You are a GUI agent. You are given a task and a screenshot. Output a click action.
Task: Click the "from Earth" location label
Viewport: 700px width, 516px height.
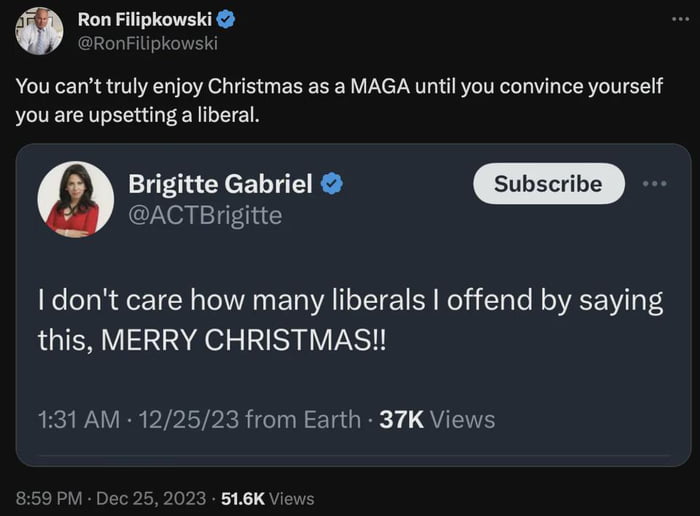[x=302, y=419]
